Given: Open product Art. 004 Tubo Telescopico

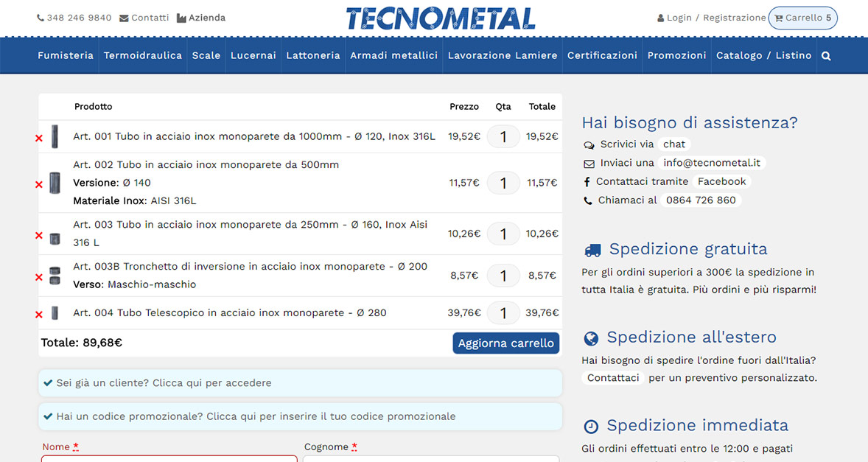Looking at the screenshot, I should pos(230,313).
